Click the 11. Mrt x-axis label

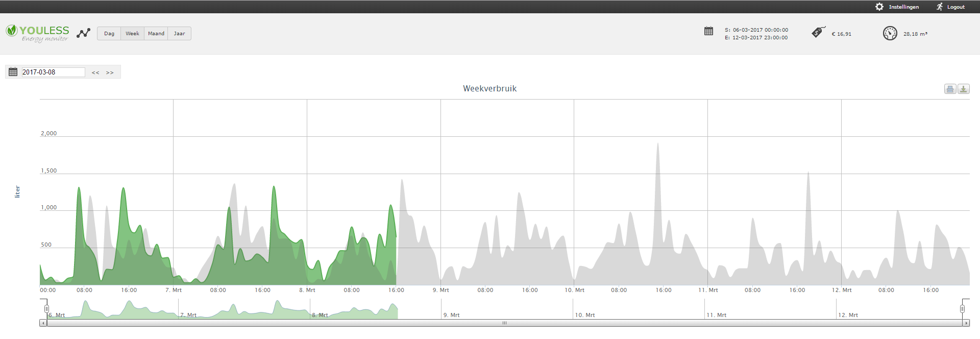pyautogui.click(x=708, y=290)
